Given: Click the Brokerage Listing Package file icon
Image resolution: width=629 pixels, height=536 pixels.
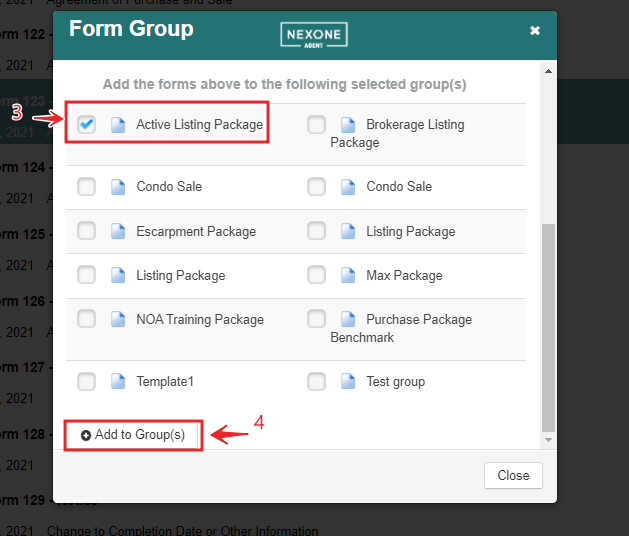Looking at the screenshot, I should click(348, 125).
